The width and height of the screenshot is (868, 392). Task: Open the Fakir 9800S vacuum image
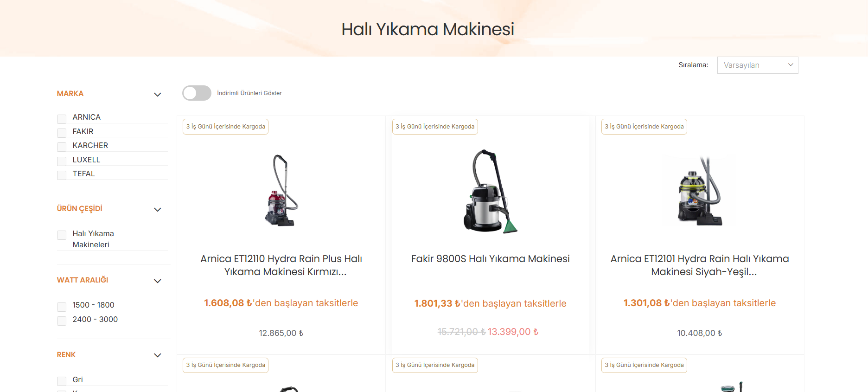(x=490, y=191)
